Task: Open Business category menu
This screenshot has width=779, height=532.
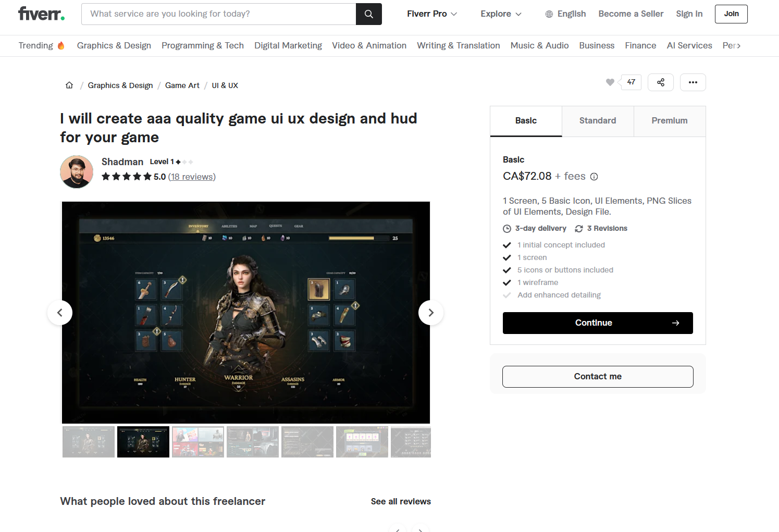Action: (597, 46)
